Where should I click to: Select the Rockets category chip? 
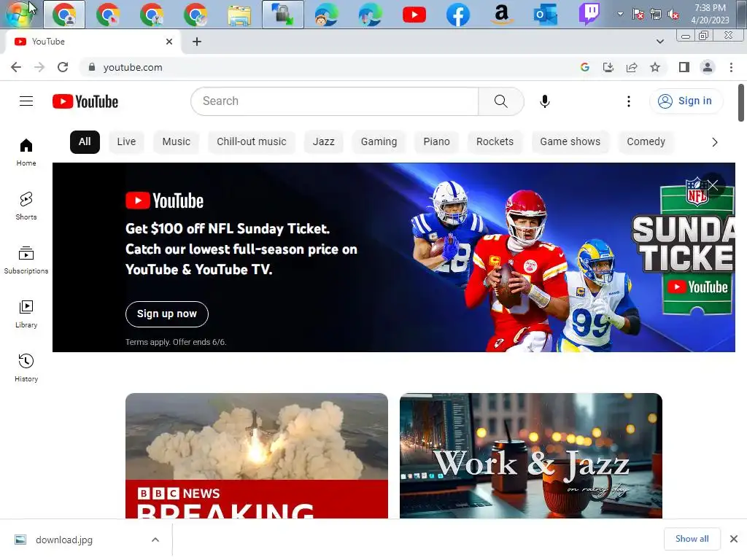click(x=495, y=142)
